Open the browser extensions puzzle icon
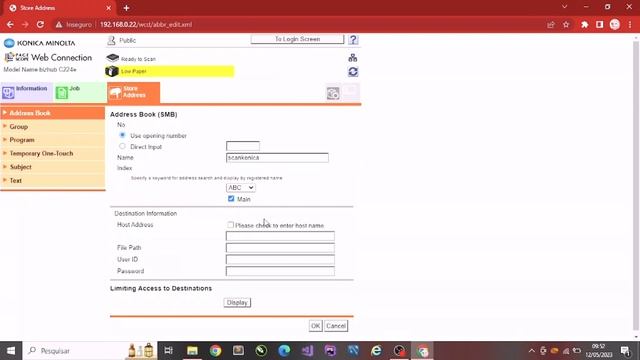This screenshot has height=360, width=640. 584,24
